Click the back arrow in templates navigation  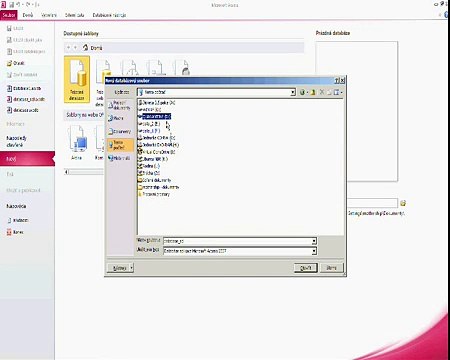pyautogui.click(x=68, y=48)
